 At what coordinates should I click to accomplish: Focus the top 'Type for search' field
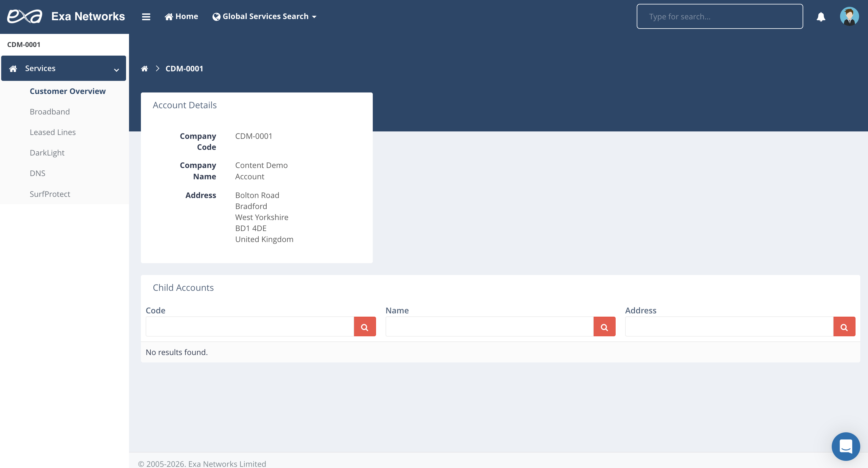[x=719, y=17]
